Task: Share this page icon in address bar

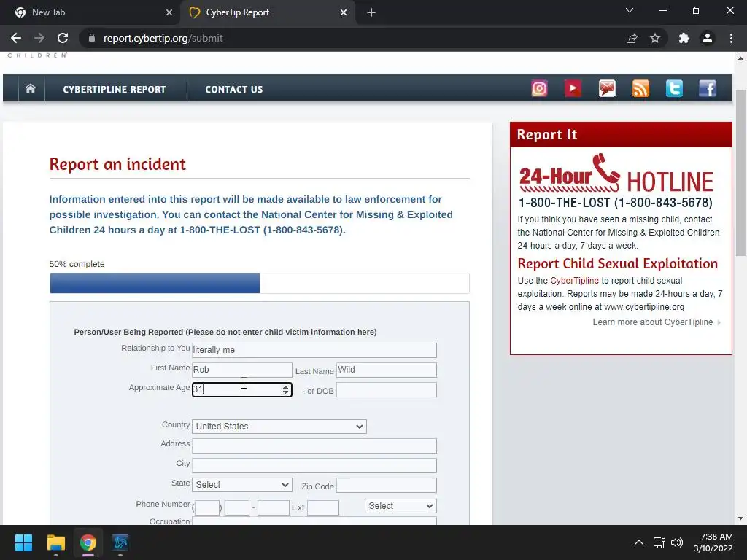Action: coord(632,38)
